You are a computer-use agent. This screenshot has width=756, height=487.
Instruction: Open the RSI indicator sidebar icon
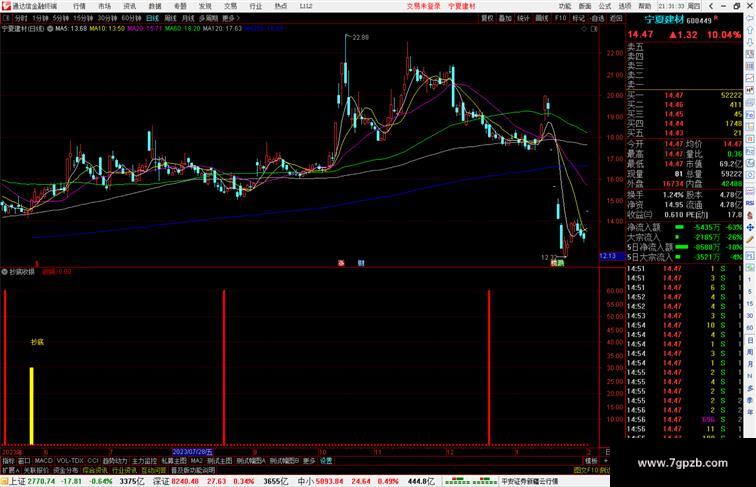(x=750, y=203)
